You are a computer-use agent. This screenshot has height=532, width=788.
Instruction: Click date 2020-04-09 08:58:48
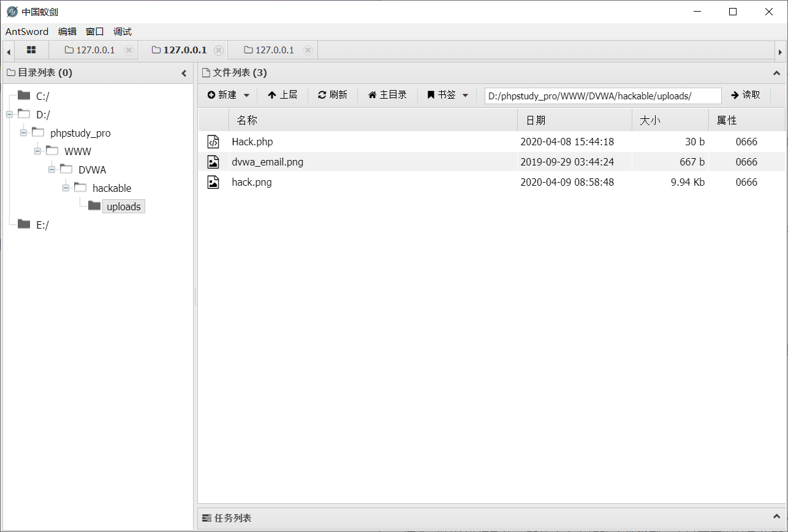(567, 182)
